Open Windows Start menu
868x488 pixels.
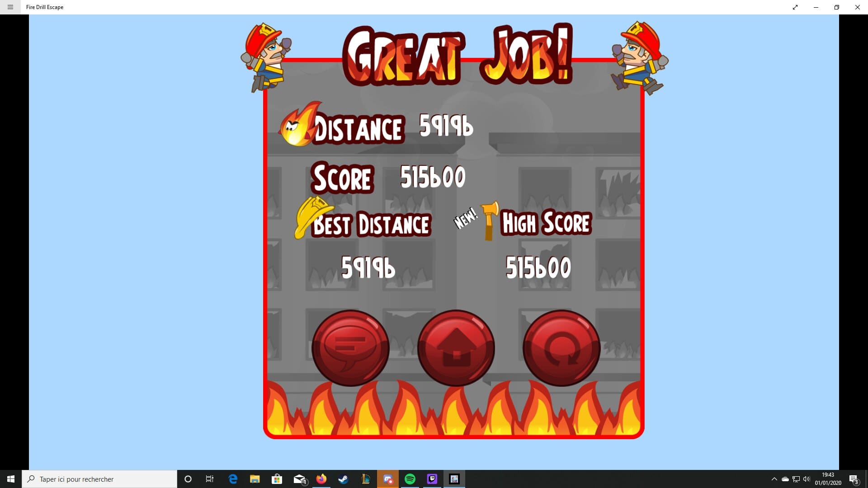tap(11, 479)
